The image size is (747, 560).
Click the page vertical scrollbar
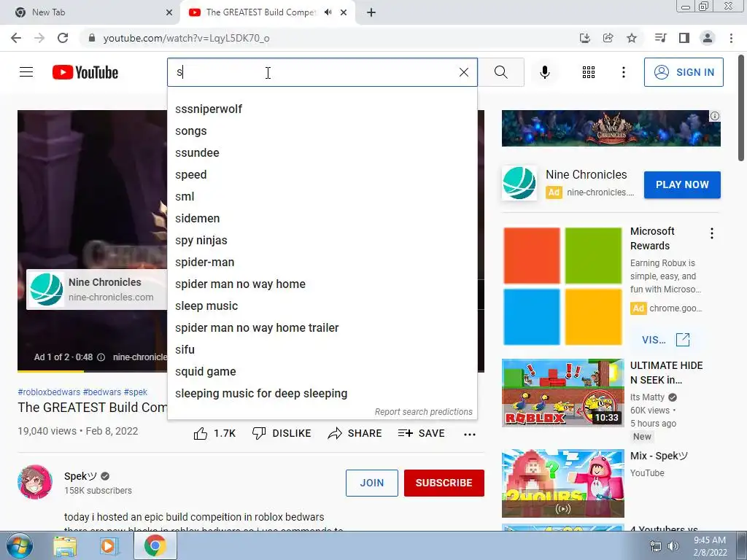click(742, 109)
